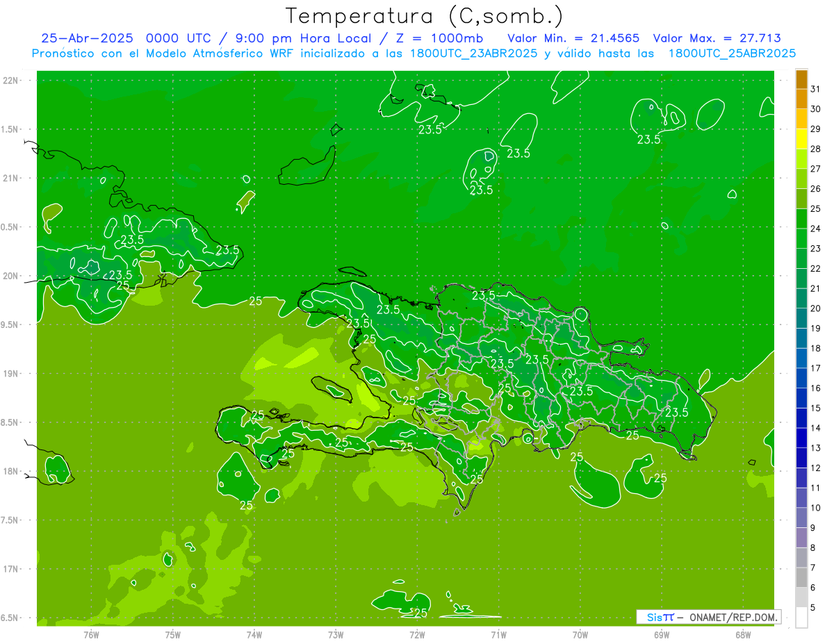Click the 69W longitude axis label
834x644 pixels.
click(662, 635)
